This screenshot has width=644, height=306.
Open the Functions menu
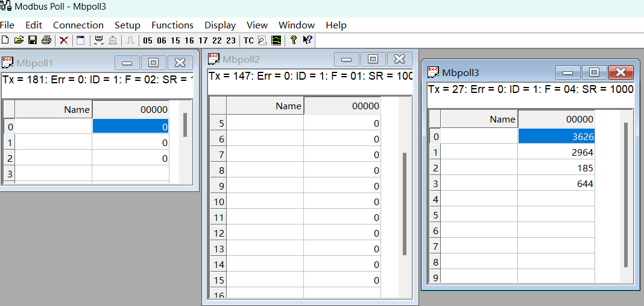(x=172, y=25)
